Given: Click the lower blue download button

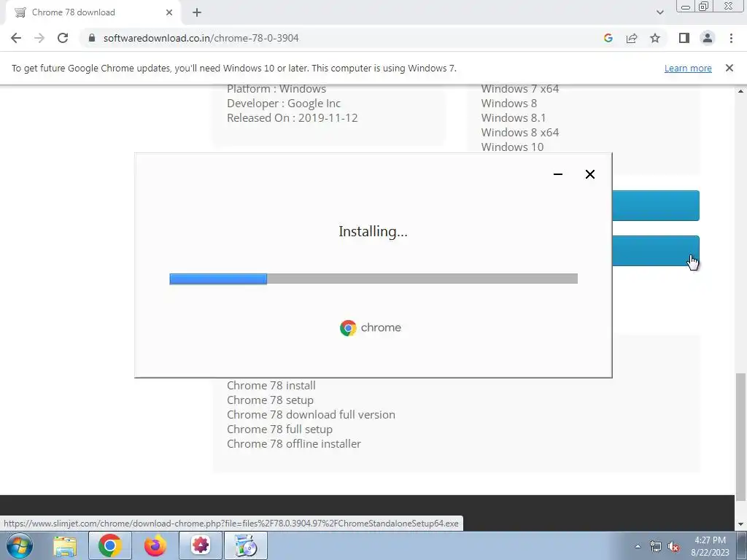Looking at the screenshot, I should coord(656,251).
